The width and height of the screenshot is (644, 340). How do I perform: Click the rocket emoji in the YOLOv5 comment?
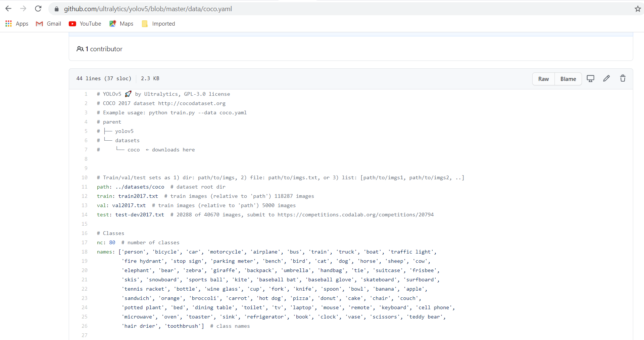click(x=128, y=94)
